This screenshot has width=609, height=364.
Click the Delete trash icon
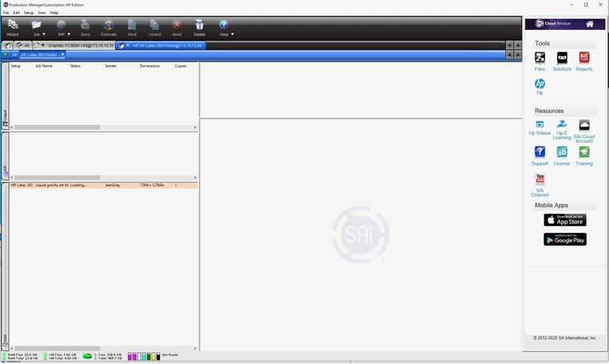click(x=199, y=25)
